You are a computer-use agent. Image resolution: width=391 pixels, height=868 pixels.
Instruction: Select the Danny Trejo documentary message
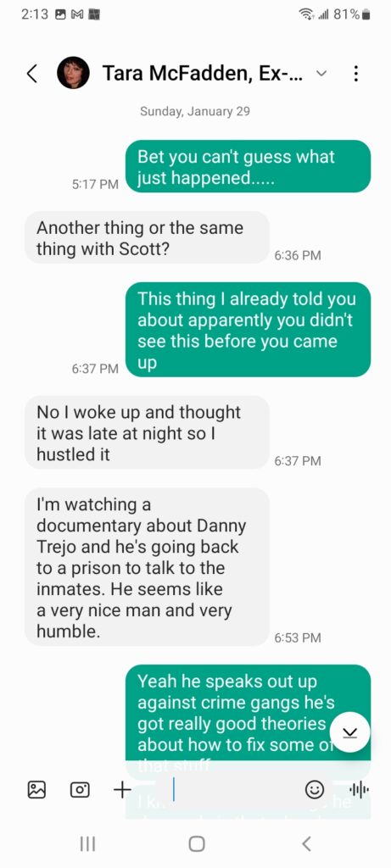[148, 567]
